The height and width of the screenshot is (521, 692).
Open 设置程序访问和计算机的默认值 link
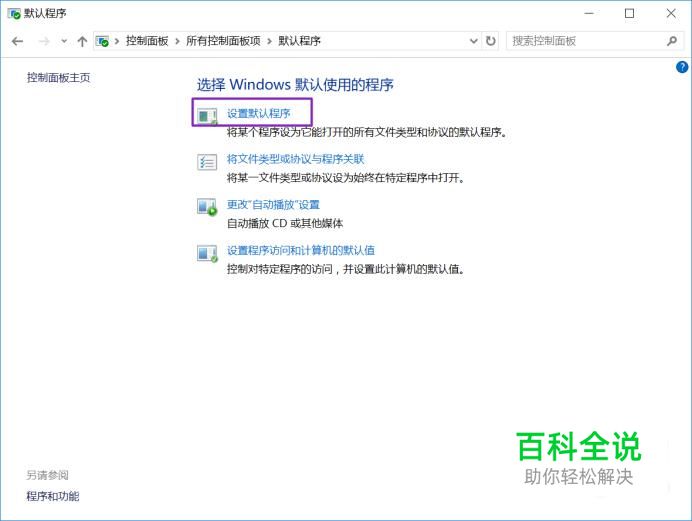pyautogui.click(x=301, y=250)
